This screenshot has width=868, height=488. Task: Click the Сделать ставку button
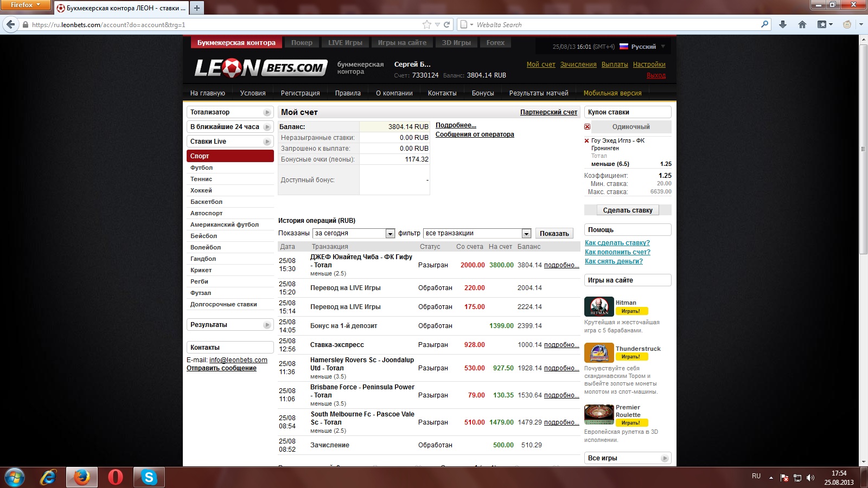coord(628,210)
